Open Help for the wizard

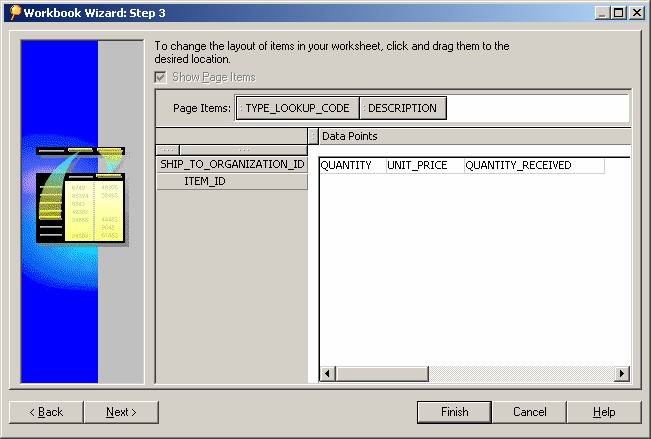(x=604, y=412)
